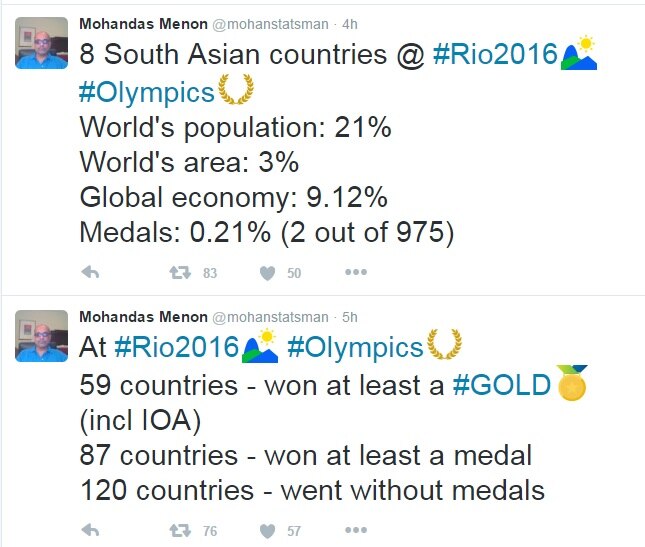Open #Olympics hashtag in the second tweet
The height and width of the screenshot is (547, 645).
(x=355, y=347)
